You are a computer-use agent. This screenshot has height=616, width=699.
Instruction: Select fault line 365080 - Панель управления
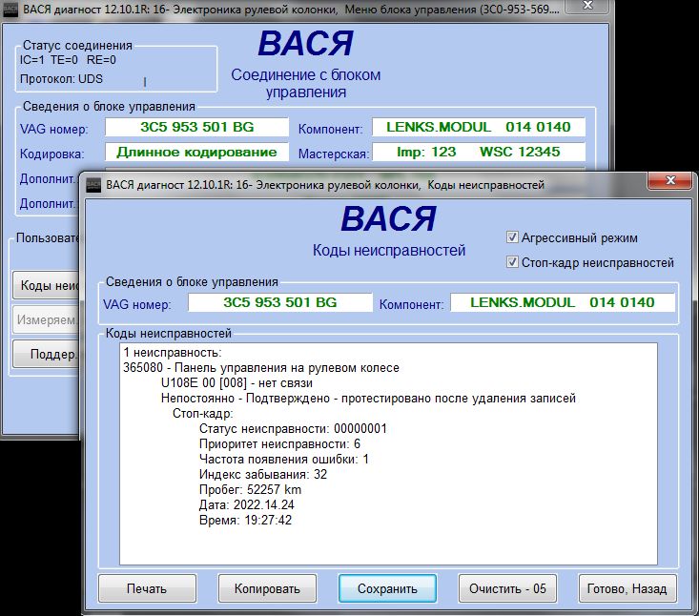(261, 368)
